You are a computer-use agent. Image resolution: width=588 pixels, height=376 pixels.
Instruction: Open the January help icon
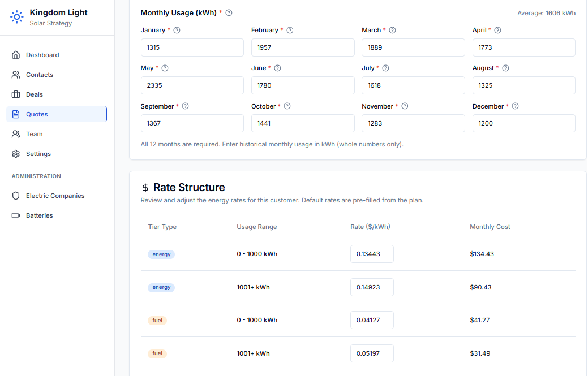(177, 31)
